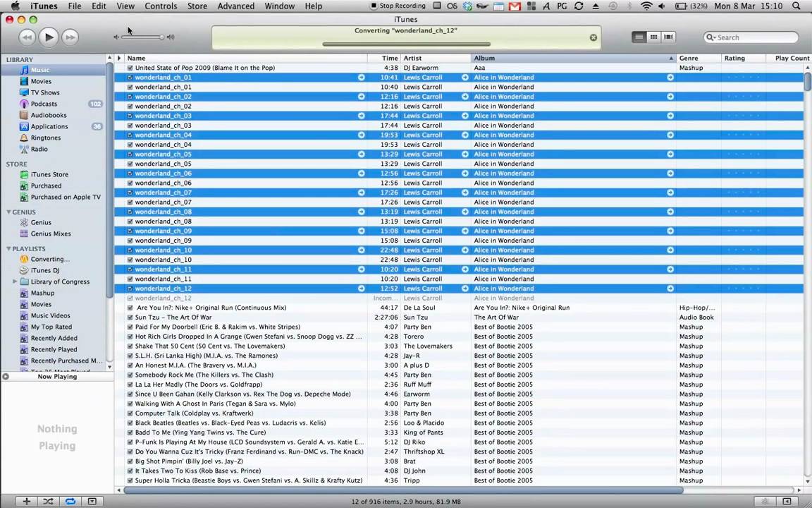The width and height of the screenshot is (812, 508).
Task: Toggle repeat mode
Action: pyautogui.click(x=70, y=501)
